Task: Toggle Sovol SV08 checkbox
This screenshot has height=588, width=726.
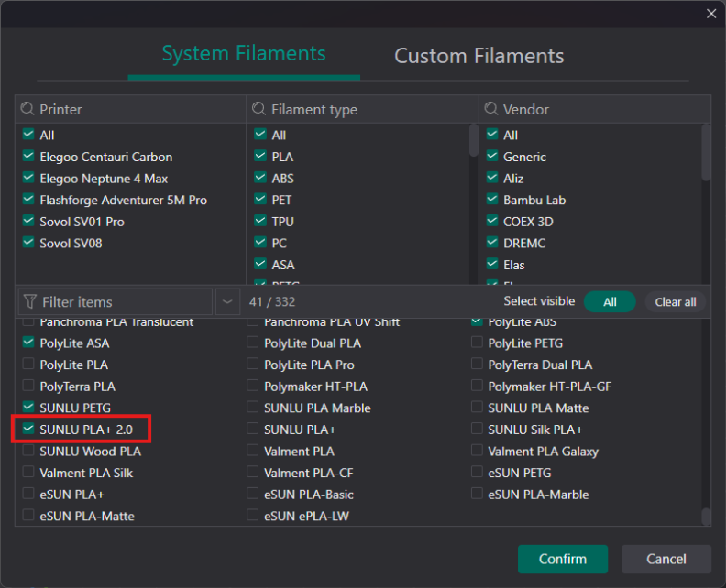Action: [28, 243]
